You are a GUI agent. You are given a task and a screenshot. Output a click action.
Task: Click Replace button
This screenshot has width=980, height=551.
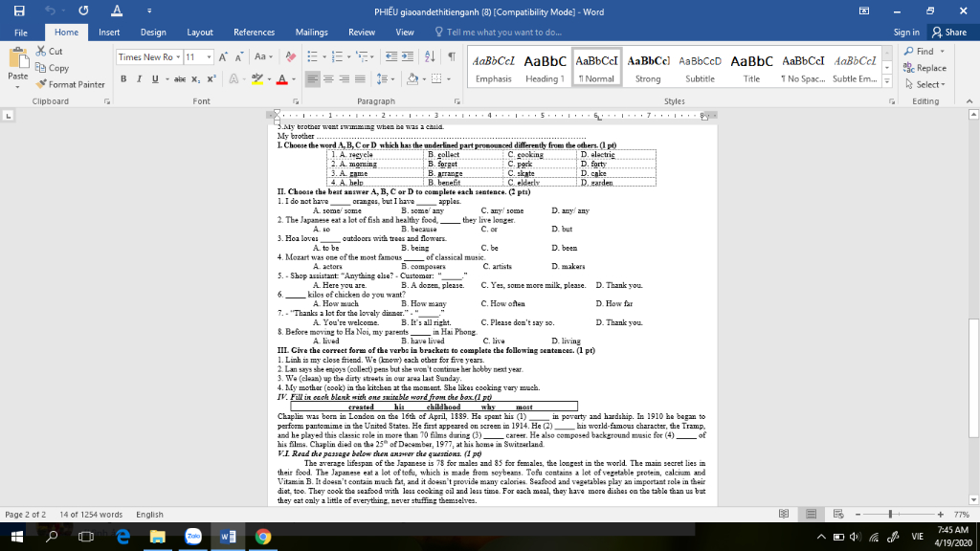(925, 68)
